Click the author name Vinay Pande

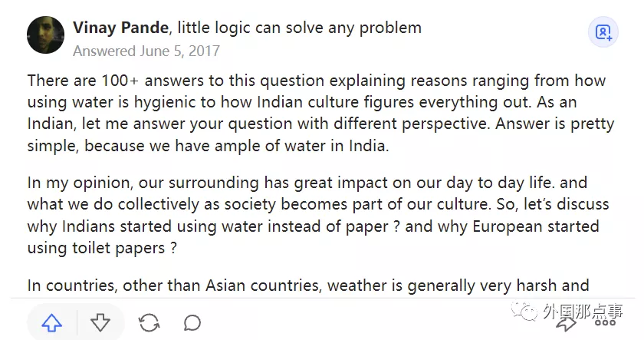coord(119,28)
